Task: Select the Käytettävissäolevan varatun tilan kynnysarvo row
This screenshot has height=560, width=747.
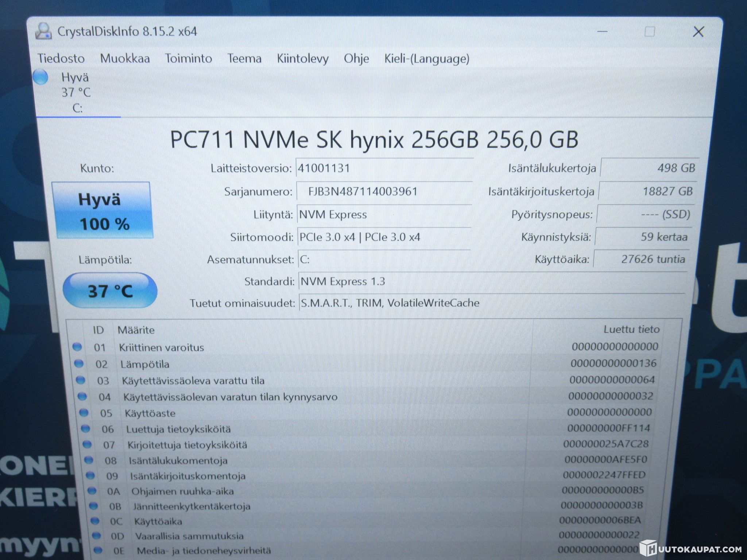Action: pyautogui.click(x=366, y=396)
